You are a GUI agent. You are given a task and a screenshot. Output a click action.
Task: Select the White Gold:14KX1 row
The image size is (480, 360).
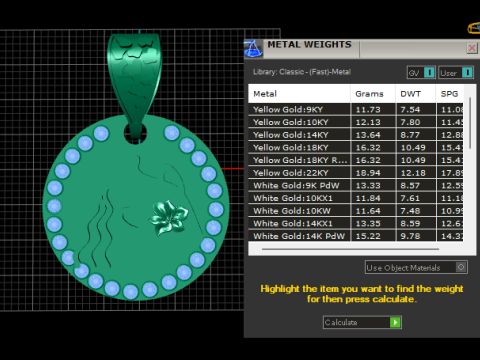[356, 224]
